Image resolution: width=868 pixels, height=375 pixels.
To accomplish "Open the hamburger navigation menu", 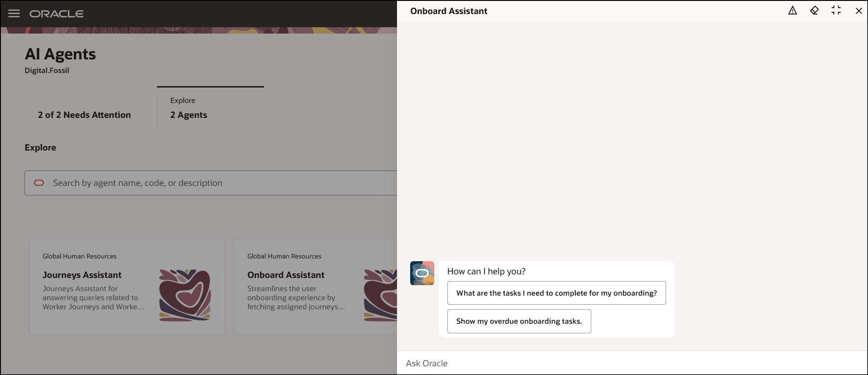I will tap(14, 14).
